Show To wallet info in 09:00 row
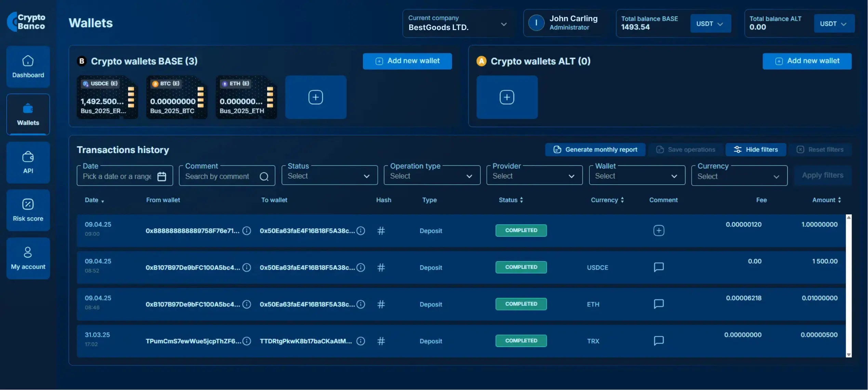This screenshot has width=868, height=390. tap(361, 231)
